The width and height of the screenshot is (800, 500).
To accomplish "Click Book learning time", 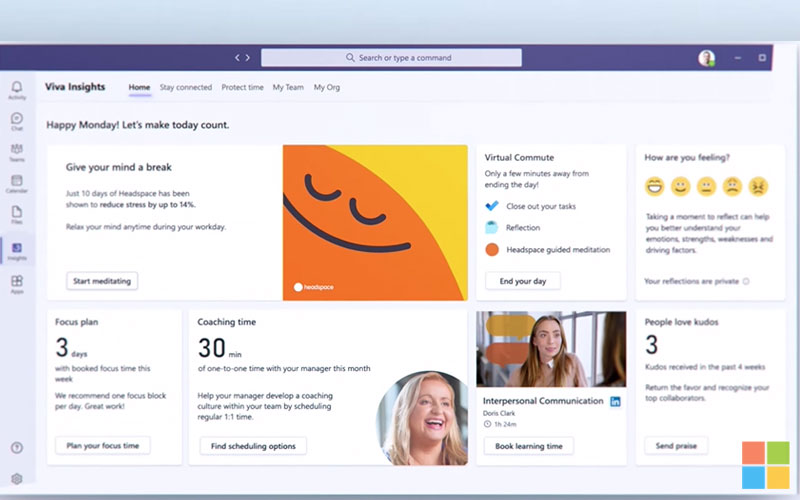I will pyautogui.click(x=529, y=446).
